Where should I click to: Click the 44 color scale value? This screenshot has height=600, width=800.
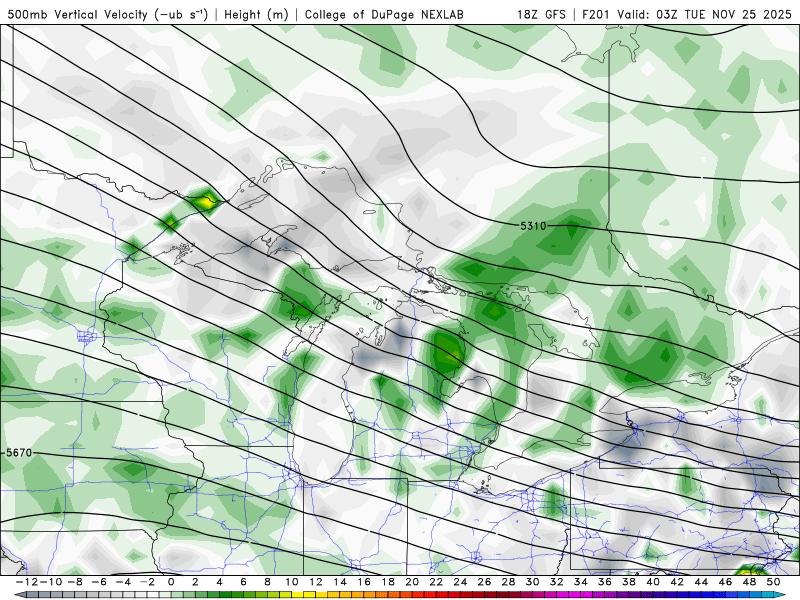[701, 582]
